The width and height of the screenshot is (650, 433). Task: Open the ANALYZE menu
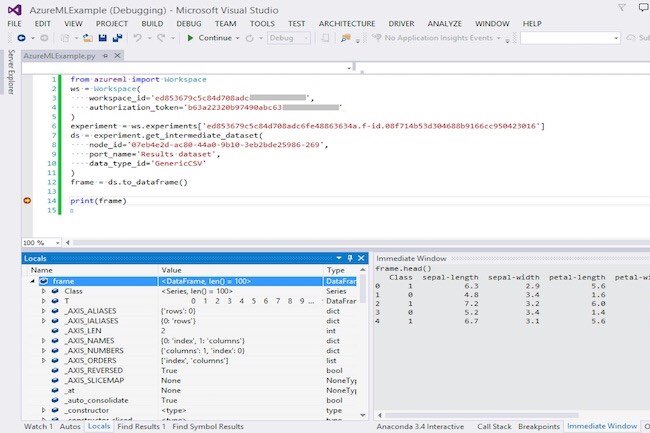click(444, 24)
